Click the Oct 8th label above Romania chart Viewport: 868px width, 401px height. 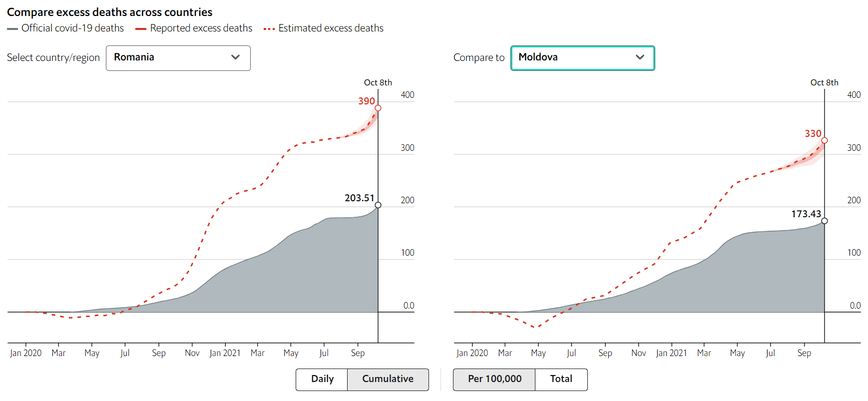coord(378,83)
